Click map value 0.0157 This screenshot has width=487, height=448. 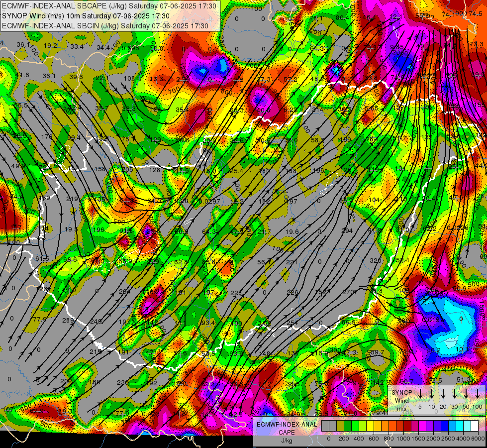pos(433,320)
